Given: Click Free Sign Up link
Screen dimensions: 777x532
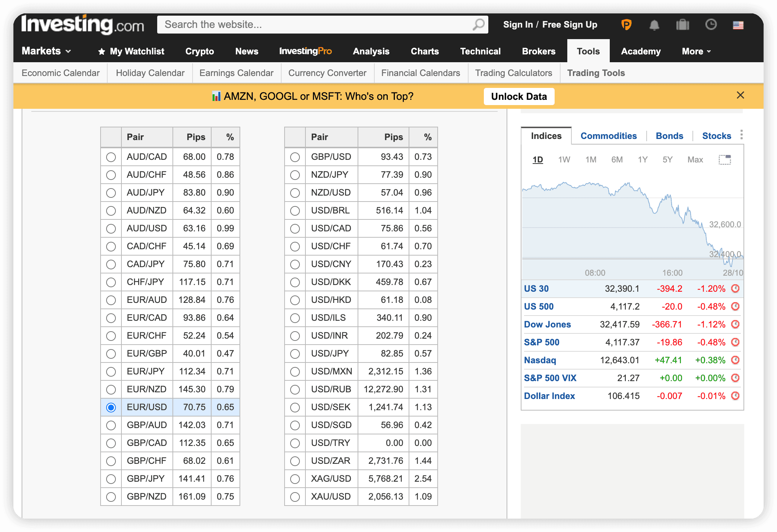Looking at the screenshot, I should click(570, 25).
